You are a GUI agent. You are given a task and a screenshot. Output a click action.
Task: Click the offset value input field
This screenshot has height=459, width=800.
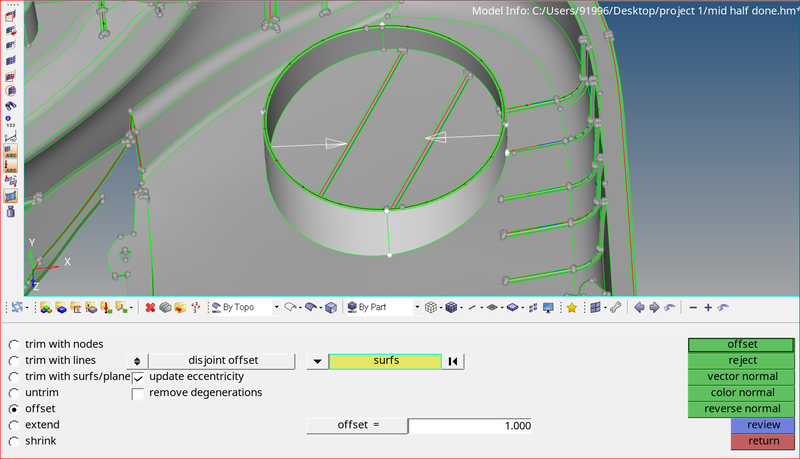click(470, 426)
